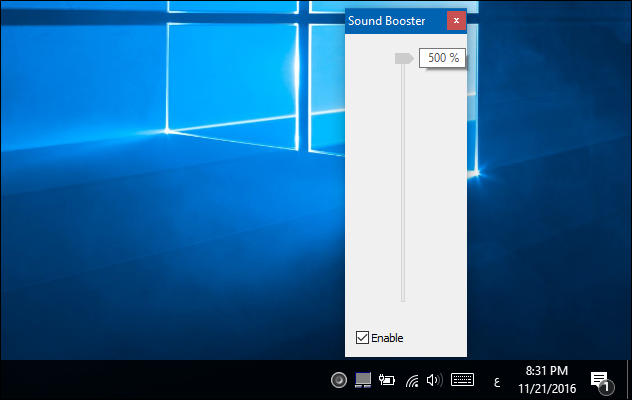The height and width of the screenshot is (400, 632).
Task: Open the touch keyboard tray icon
Action: 462,380
